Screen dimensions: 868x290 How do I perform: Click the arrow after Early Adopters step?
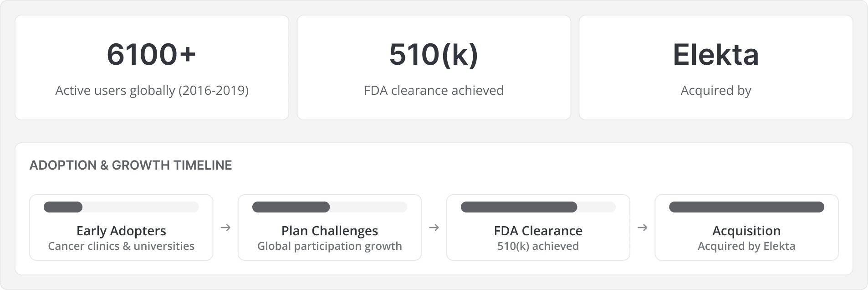225,228
